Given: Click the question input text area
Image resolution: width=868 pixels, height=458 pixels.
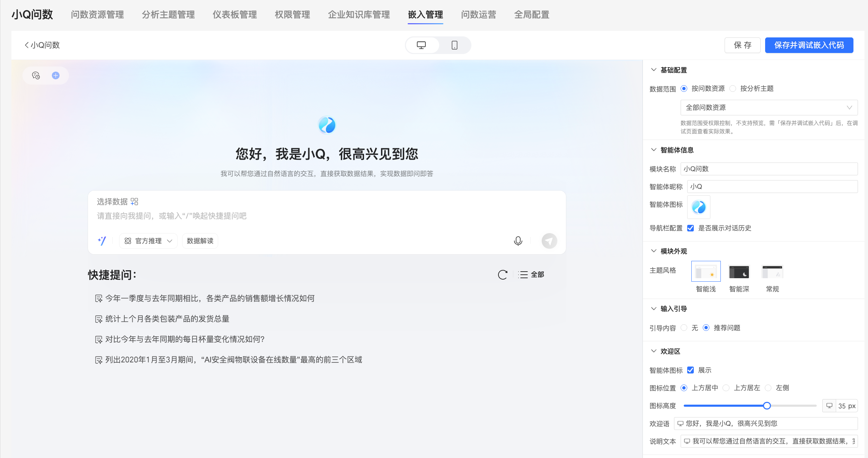Looking at the screenshot, I should pyautogui.click(x=326, y=216).
